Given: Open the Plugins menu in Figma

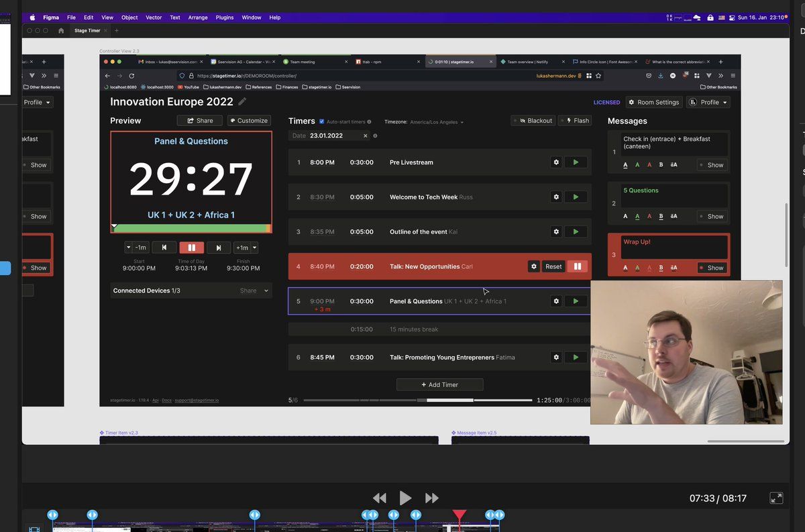Looking at the screenshot, I should pyautogui.click(x=225, y=17).
